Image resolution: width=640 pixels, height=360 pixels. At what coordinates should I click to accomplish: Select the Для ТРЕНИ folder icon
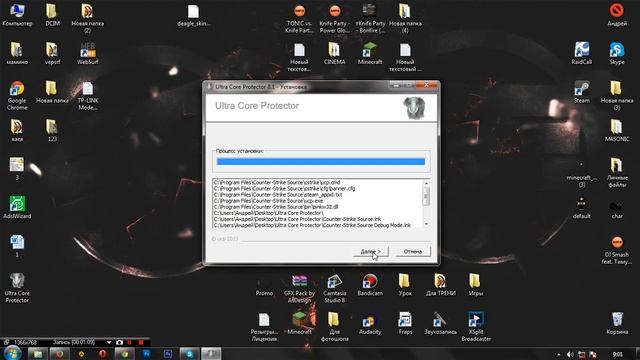(x=440, y=284)
